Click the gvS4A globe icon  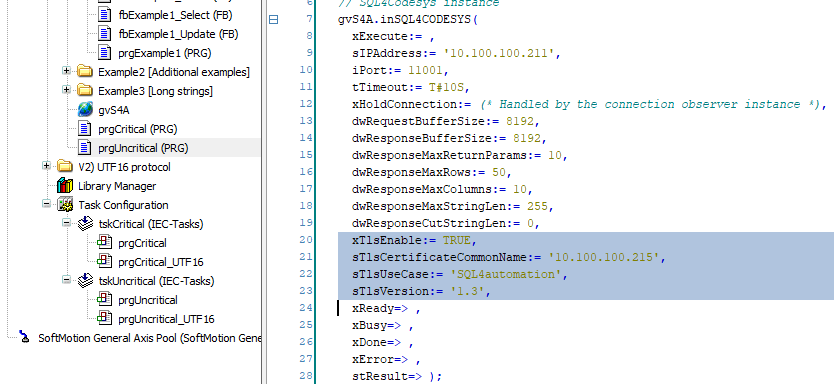pos(85,110)
